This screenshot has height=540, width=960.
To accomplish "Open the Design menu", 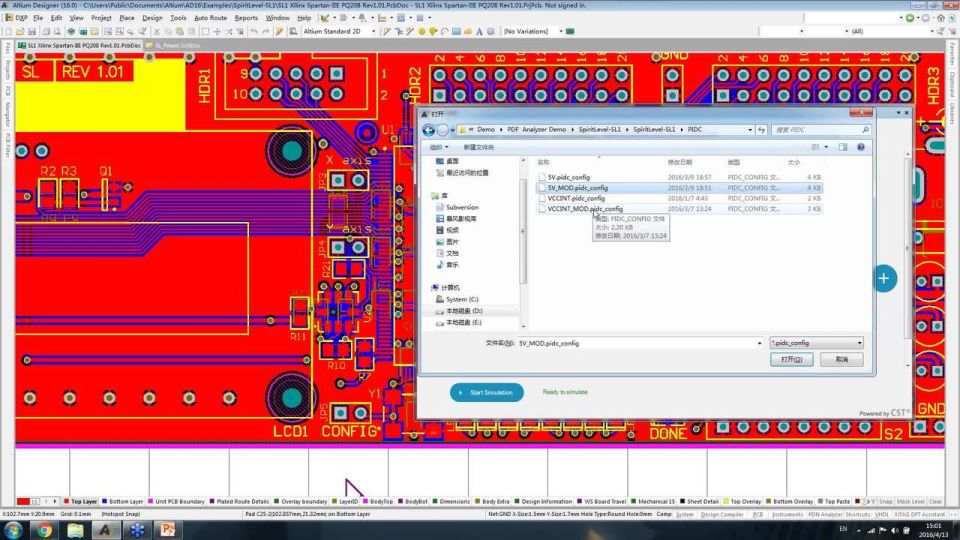I will tap(152, 18).
